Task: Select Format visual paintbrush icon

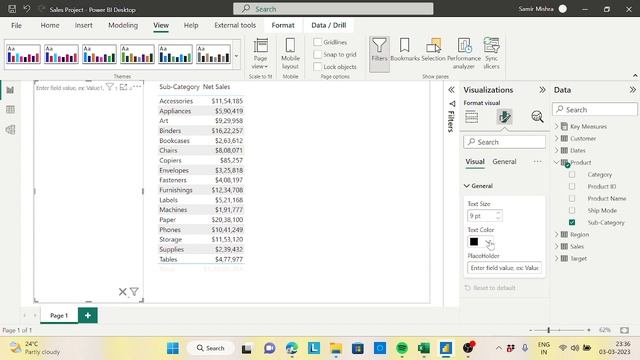Action: pos(504,117)
